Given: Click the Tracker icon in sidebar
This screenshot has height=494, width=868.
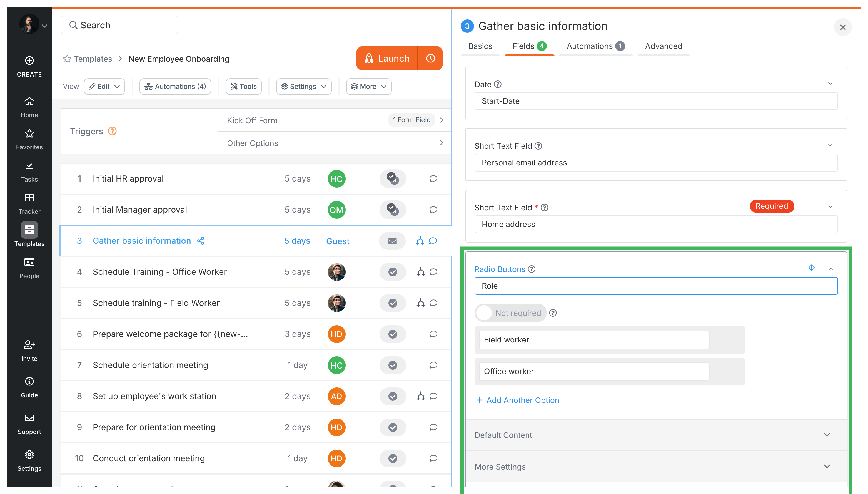Looking at the screenshot, I should coord(29,198).
